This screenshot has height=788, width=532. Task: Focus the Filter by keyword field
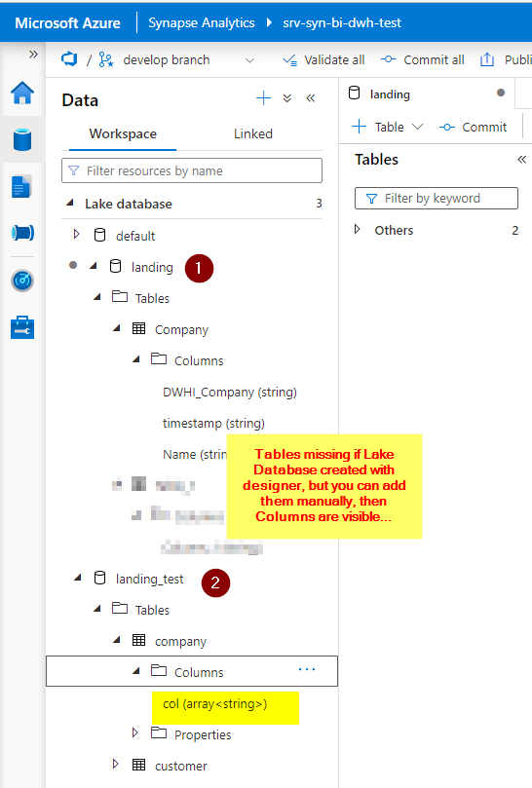436,199
